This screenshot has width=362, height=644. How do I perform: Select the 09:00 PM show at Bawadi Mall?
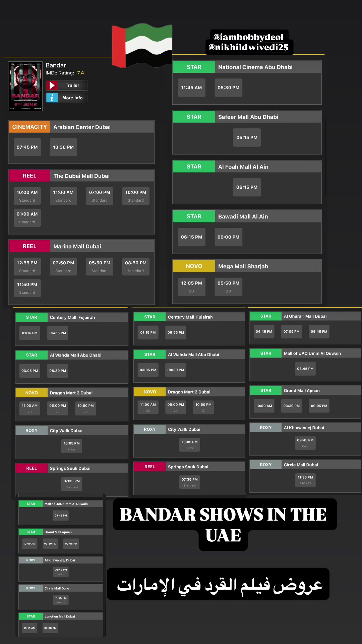coord(229,237)
